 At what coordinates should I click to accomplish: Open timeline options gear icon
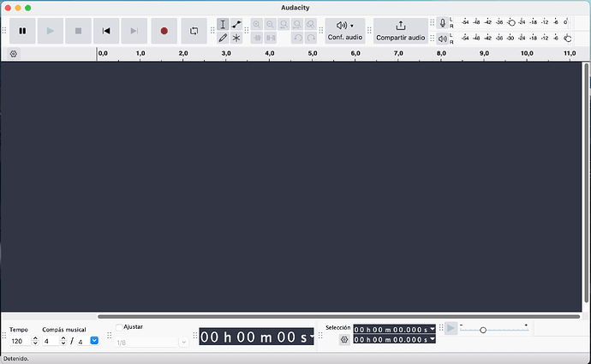(x=14, y=54)
